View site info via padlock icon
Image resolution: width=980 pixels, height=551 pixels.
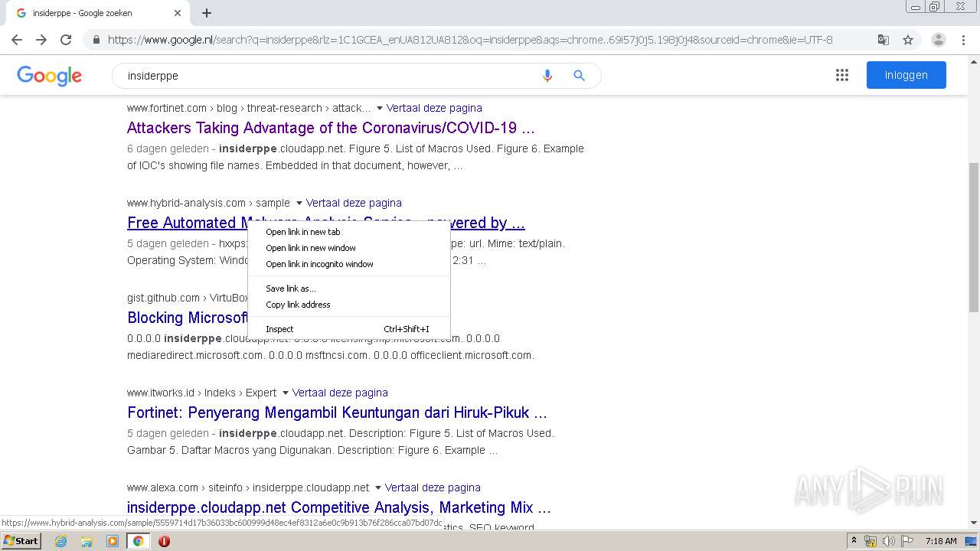[x=96, y=40]
